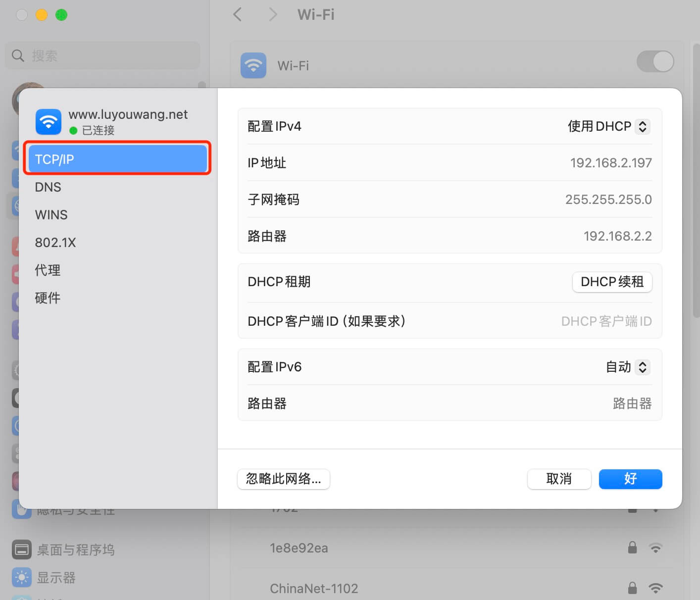This screenshot has width=700, height=600.
Task: Open the 代理 proxy settings tab
Action: (47, 270)
